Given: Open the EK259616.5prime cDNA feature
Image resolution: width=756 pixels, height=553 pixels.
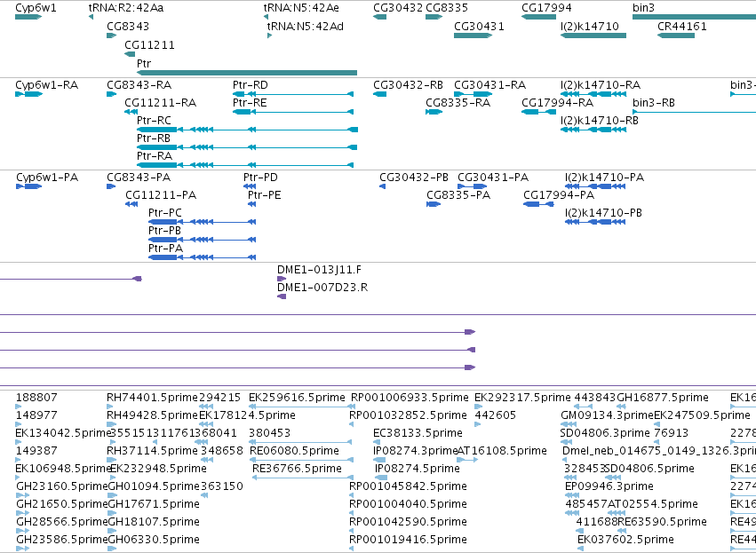Looking at the screenshot, I should (302, 407).
